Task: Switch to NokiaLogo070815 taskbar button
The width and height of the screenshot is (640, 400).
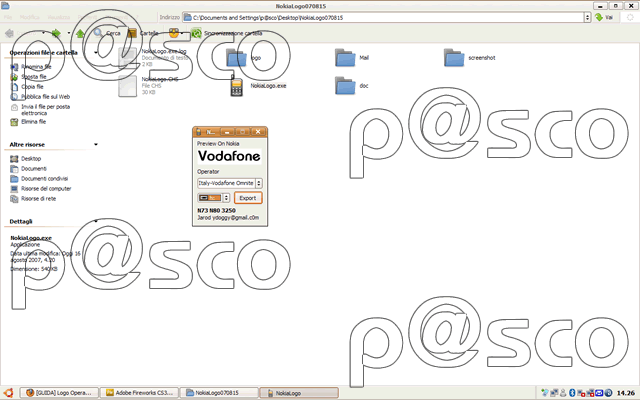Action: pos(219,393)
